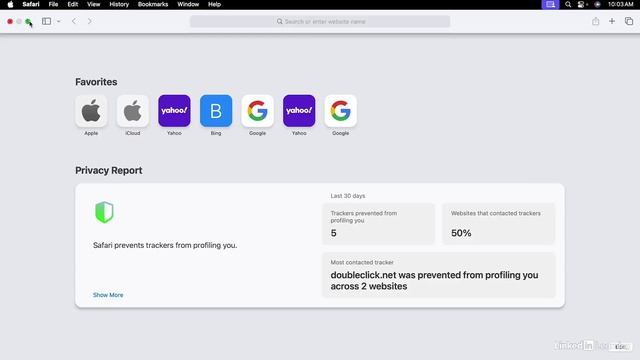This screenshot has width=640, height=360.
Task: Click the 50% value
Action: (x=461, y=233)
